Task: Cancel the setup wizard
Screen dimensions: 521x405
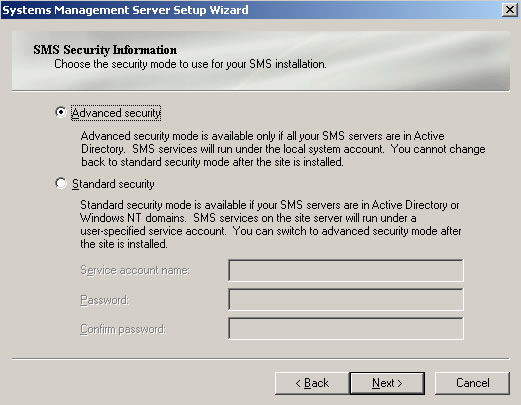Action: [x=472, y=383]
